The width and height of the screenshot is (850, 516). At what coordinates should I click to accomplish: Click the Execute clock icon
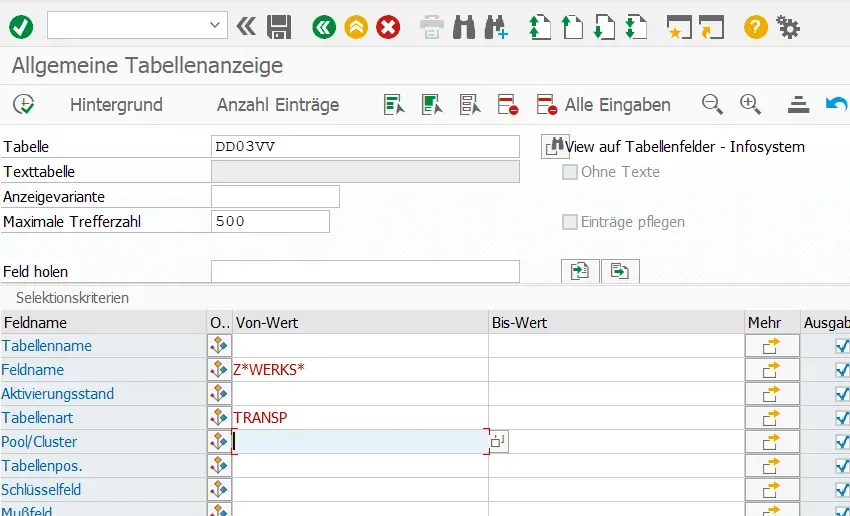[23, 104]
